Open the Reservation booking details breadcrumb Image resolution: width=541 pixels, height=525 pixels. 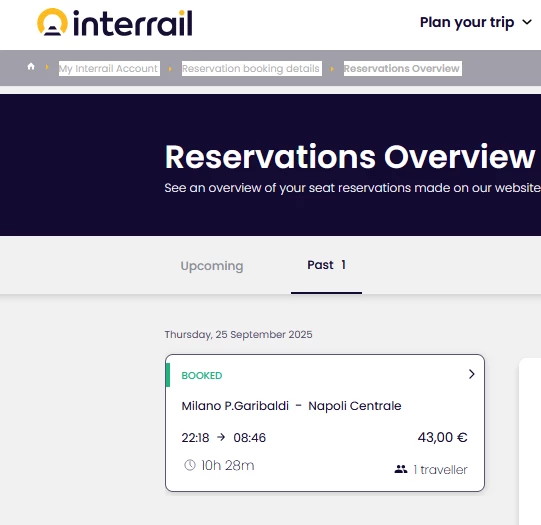pyautogui.click(x=252, y=68)
